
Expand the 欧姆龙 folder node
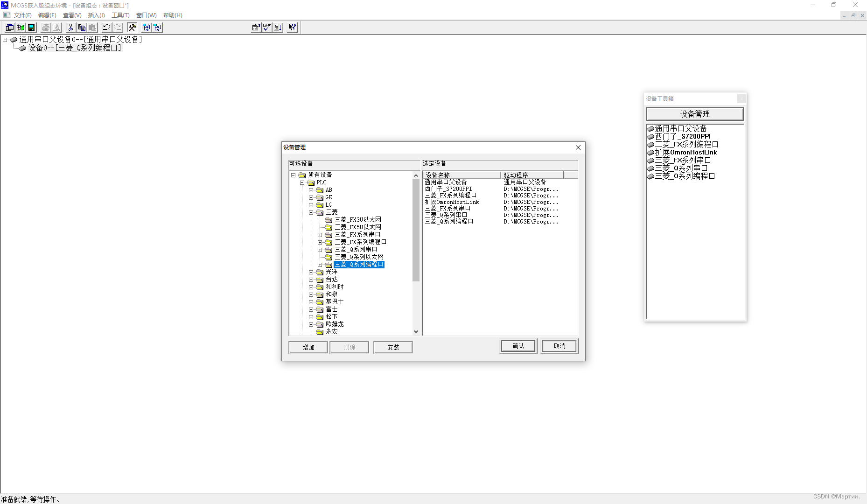coord(311,324)
